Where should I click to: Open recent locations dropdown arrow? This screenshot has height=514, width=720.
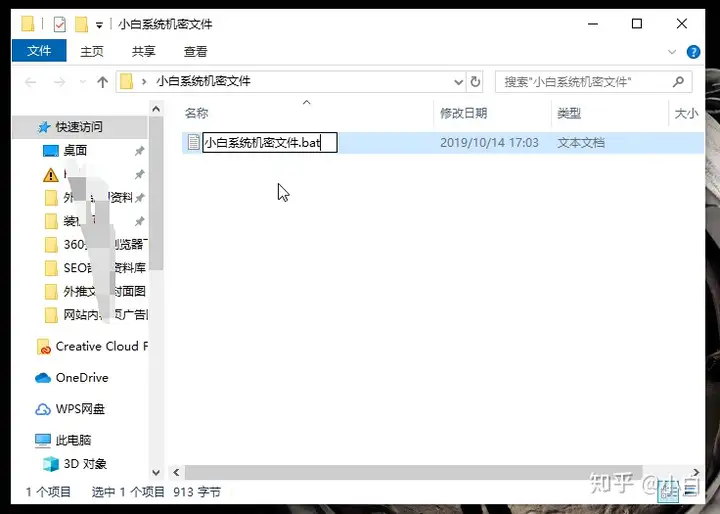click(83, 82)
